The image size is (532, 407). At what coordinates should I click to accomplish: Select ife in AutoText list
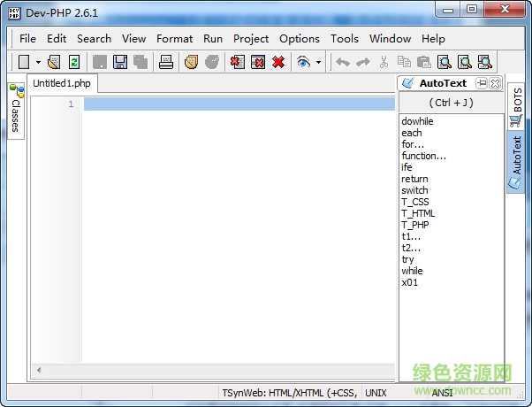(407, 167)
